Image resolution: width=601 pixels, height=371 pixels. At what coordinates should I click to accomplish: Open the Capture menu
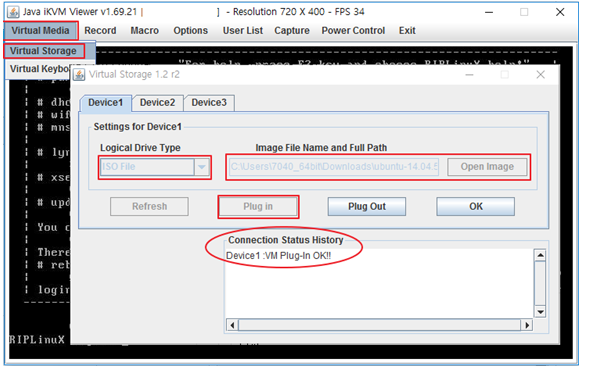pos(292,31)
